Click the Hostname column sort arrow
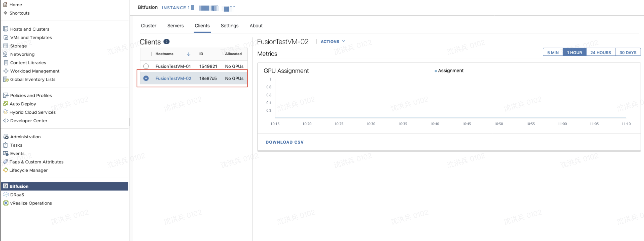 point(189,54)
